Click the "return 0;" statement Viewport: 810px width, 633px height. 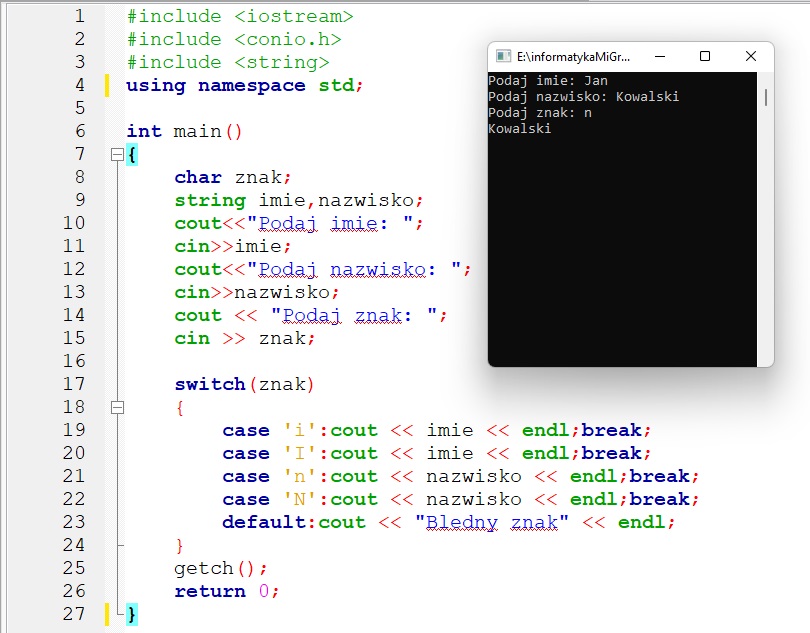[227, 591]
